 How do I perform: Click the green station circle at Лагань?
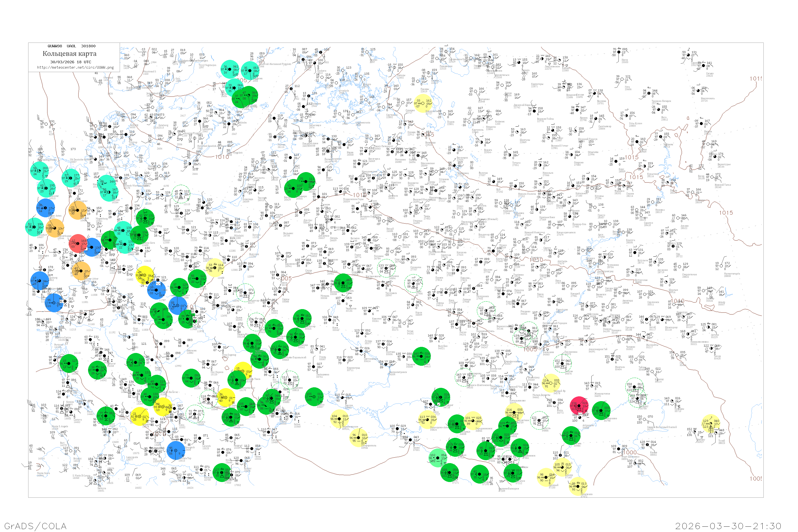(x=571, y=436)
